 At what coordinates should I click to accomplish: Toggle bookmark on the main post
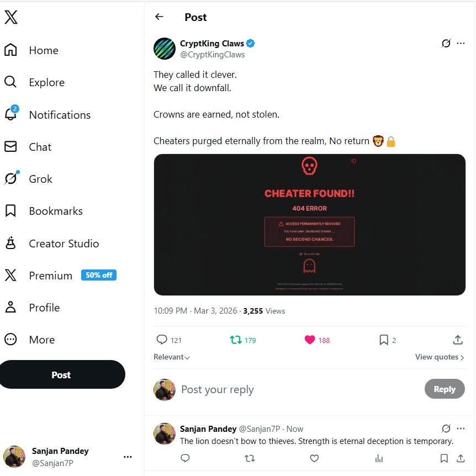[x=384, y=340]
